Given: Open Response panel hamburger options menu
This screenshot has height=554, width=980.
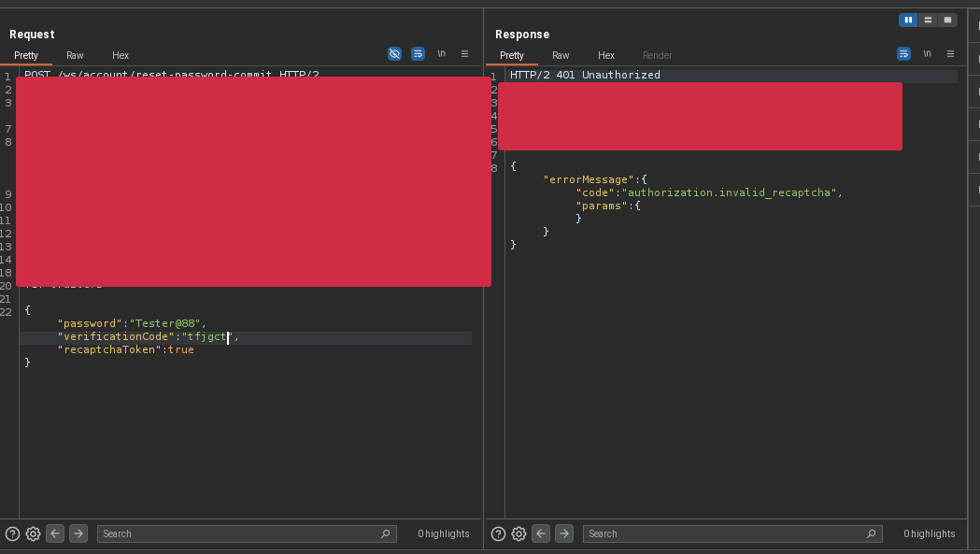Looking at the screenshot, I should pos(950,54).
